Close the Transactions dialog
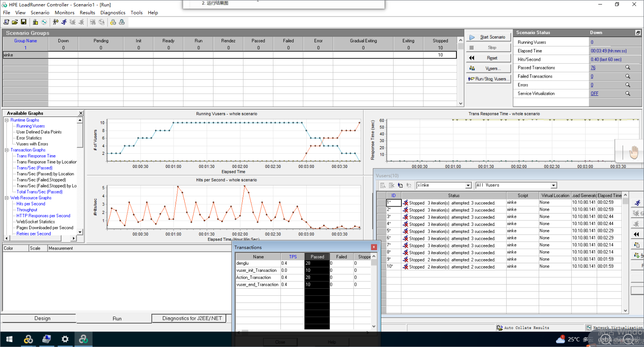 tap(374, 247)
